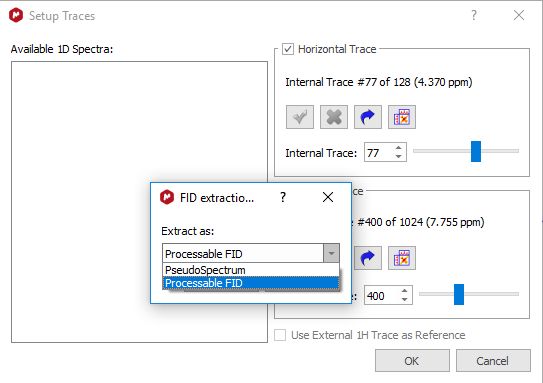Confirm with the OK button

[x=412, y=361]
